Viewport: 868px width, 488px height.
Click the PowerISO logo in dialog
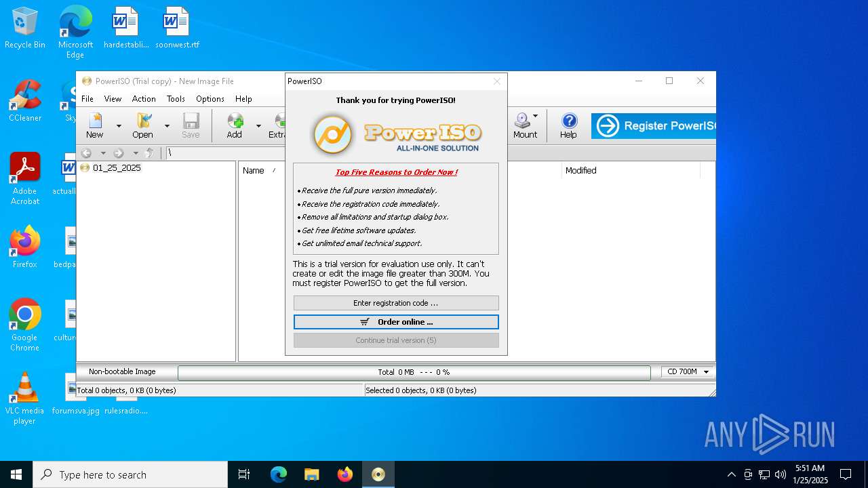[x=396, y=134]
